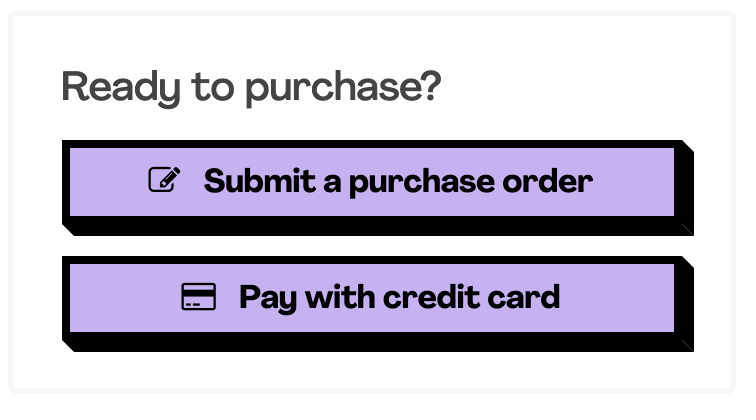
Task: Click the 'Submit a purchase order' text
Action: 398,182
